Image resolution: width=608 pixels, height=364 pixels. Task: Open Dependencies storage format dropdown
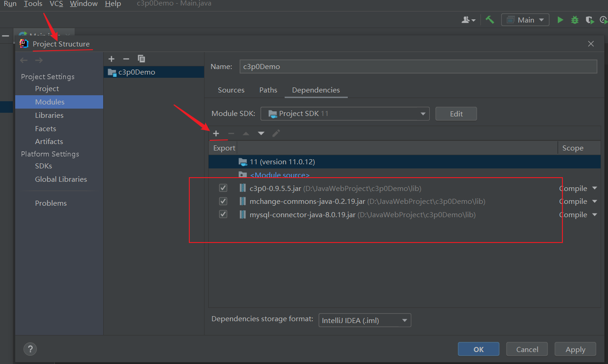coord(365,320)
